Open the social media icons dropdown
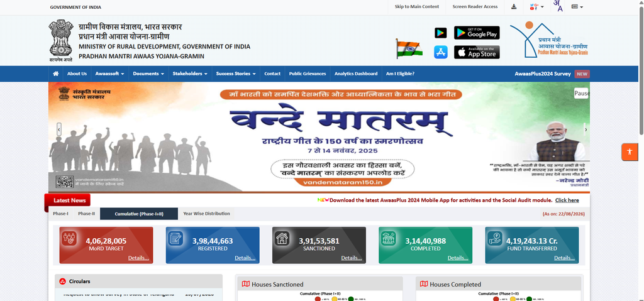The image size is (644, 301). coord(536,6)
